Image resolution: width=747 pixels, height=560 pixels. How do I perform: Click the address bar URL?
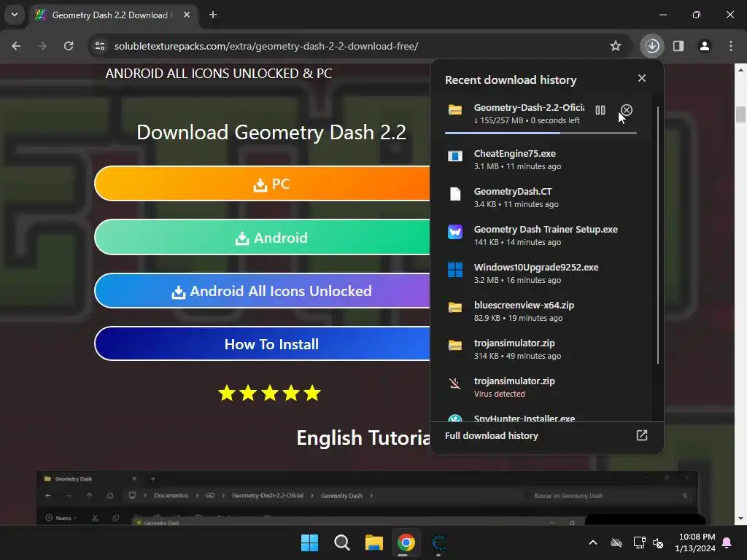pos(266,46)
